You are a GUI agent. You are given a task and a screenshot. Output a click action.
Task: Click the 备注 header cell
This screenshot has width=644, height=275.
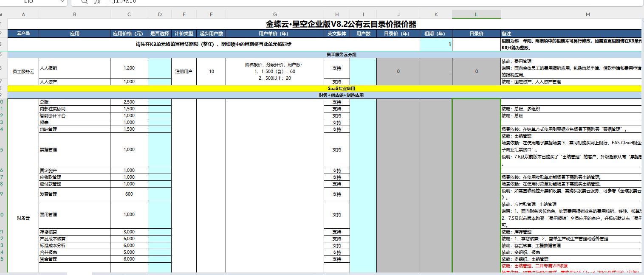point(572,34)
